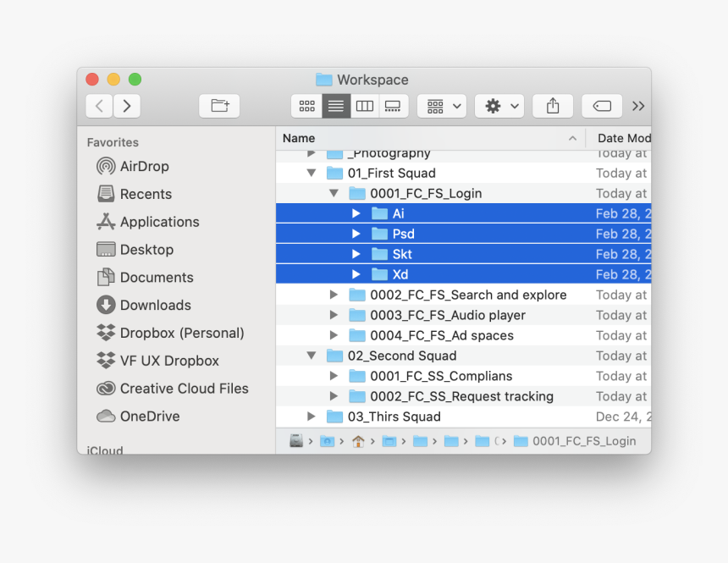728x563 pixels.
Task: Open the gear action menu
Action: pos(499,107)
